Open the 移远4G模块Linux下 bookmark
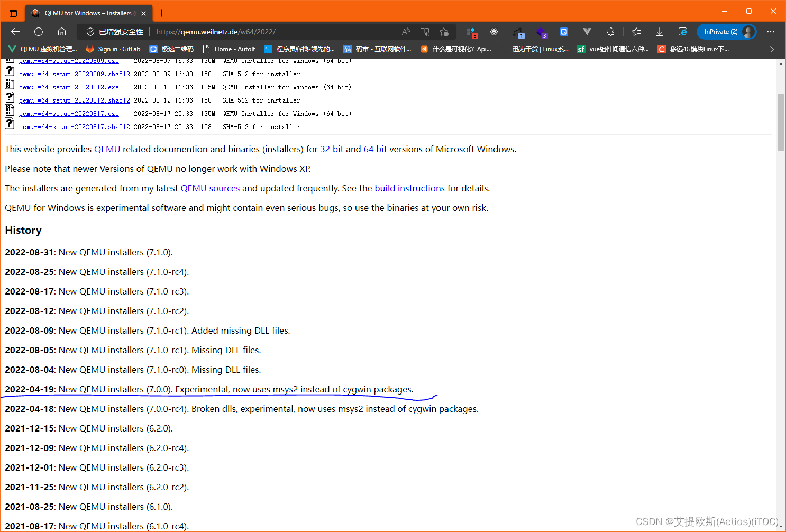The width and height of the screenshot is (786, 532). [693, 49]
